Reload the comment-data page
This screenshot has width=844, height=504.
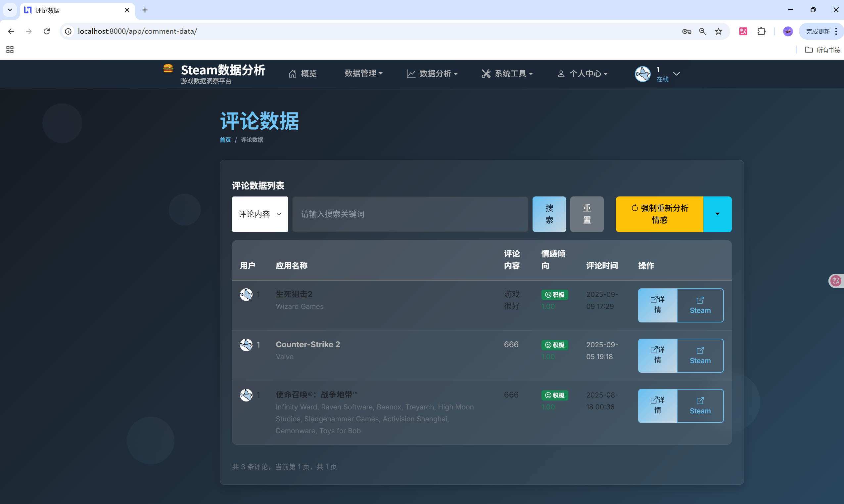[x=47, y=31]
